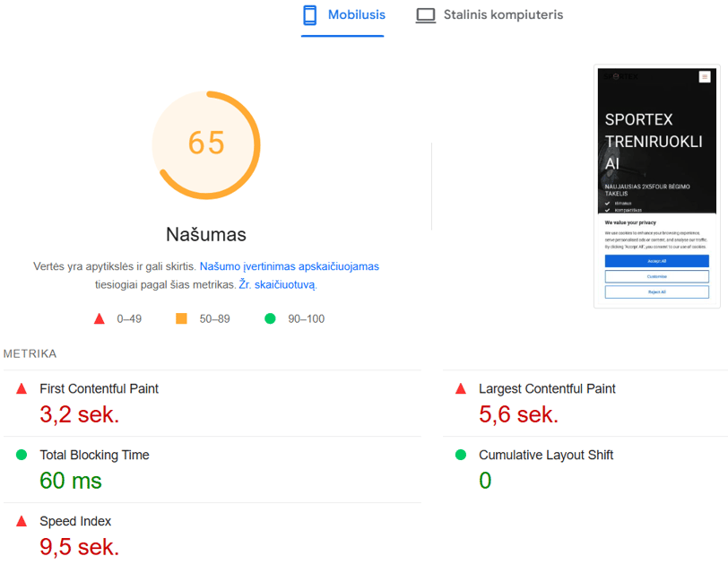Viewport: 728px width, 565px height.
Task: Click the desktop computer icon
Action: pos(425,15)
